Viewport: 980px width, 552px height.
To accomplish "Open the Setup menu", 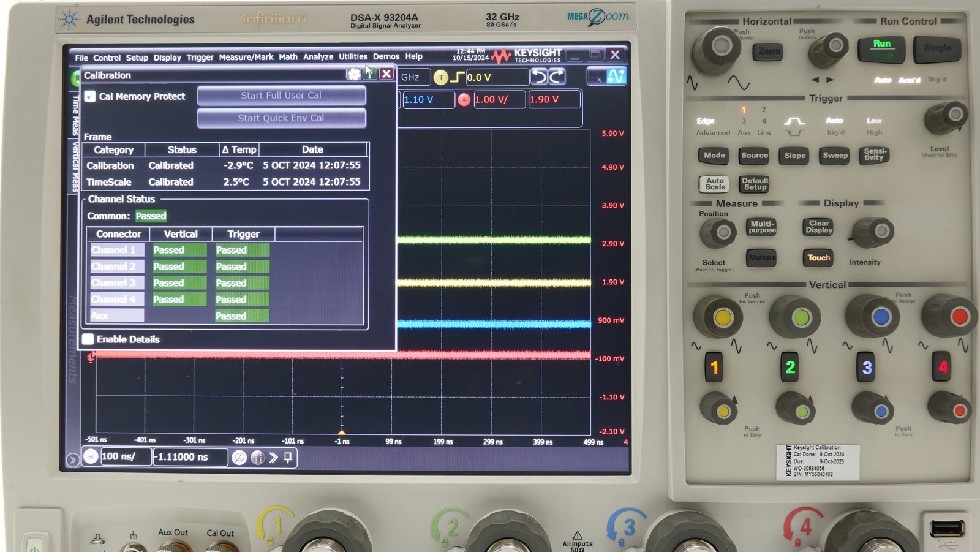I will pos(137,58).
